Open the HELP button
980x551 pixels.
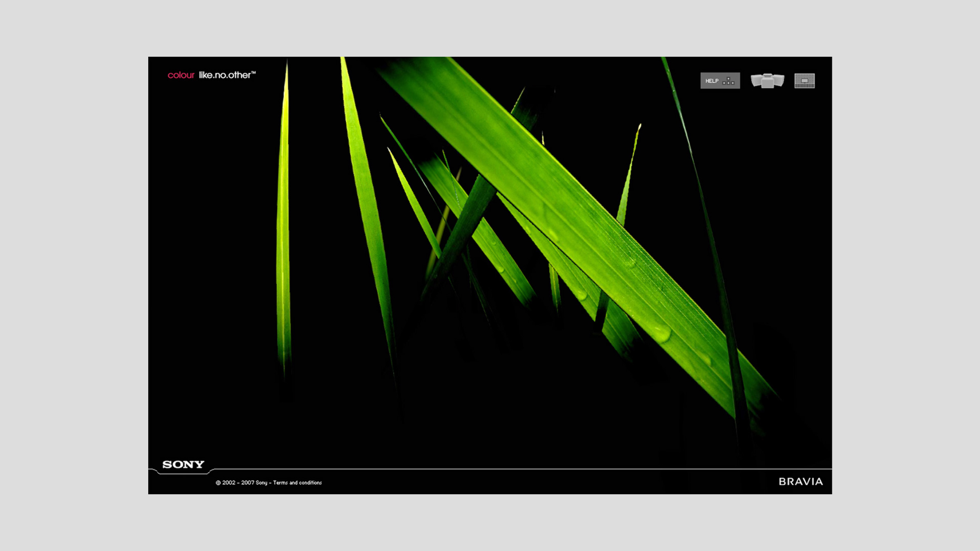click(x=712, y=81)
